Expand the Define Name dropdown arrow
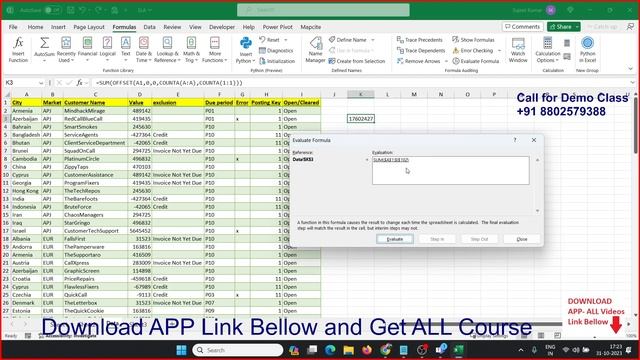The image size is (640, 360). [x=373, y=40]
